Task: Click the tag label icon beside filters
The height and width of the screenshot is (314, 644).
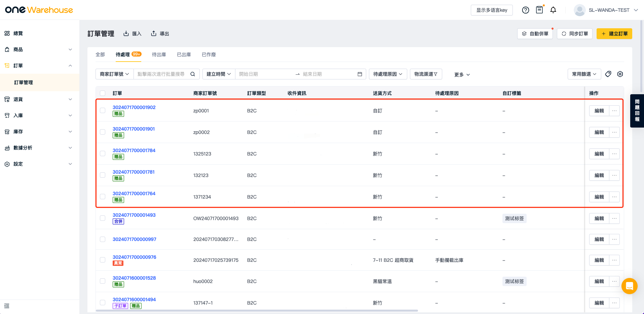Action: click(x=608, y=74)
